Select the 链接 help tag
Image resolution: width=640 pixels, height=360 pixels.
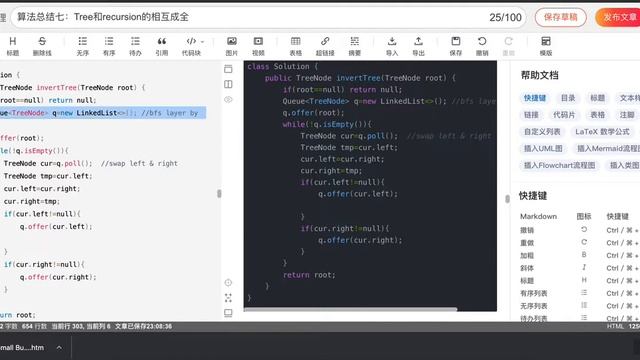[x=531, y=115]
